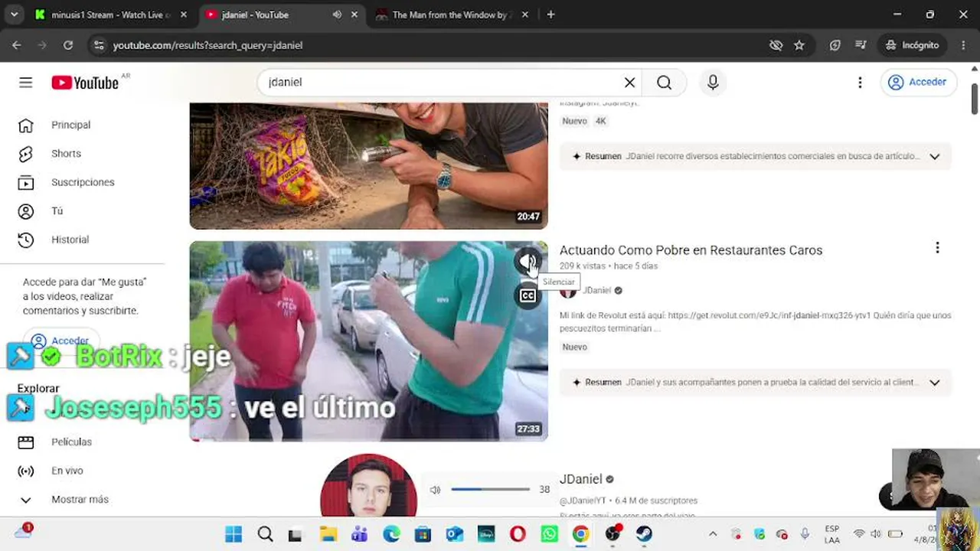Open the tab search dropdown
Viewport: 980px width, 551px height.
point(14,15)
